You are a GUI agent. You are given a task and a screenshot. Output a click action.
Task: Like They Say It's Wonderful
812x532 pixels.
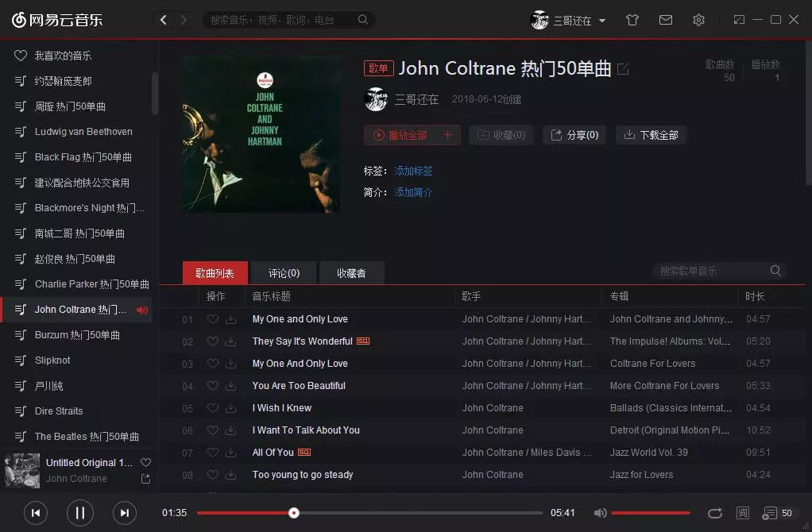(x=213, y=341)
